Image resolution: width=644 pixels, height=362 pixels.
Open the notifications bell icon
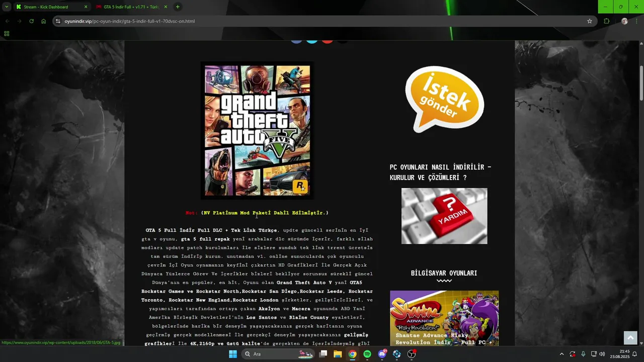[635, 354]
